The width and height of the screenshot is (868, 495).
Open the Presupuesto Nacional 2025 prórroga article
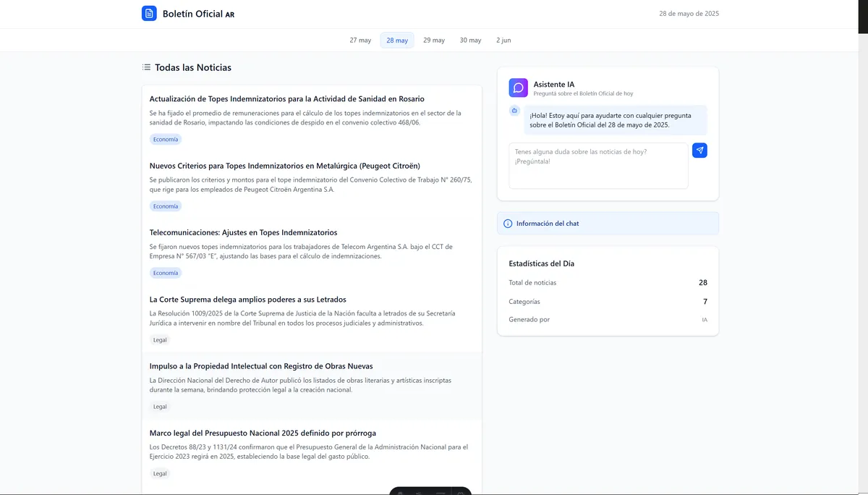(x=263, y=433)
